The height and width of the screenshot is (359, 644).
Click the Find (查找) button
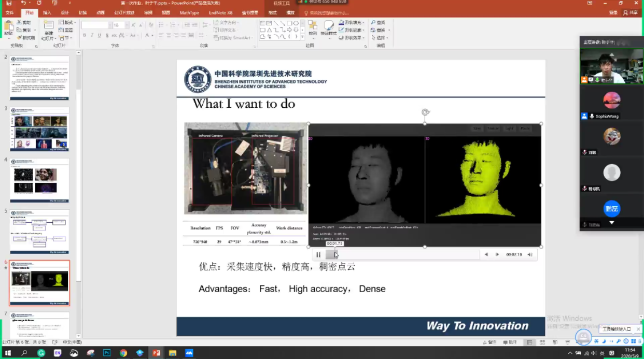(x=378, y=23)
